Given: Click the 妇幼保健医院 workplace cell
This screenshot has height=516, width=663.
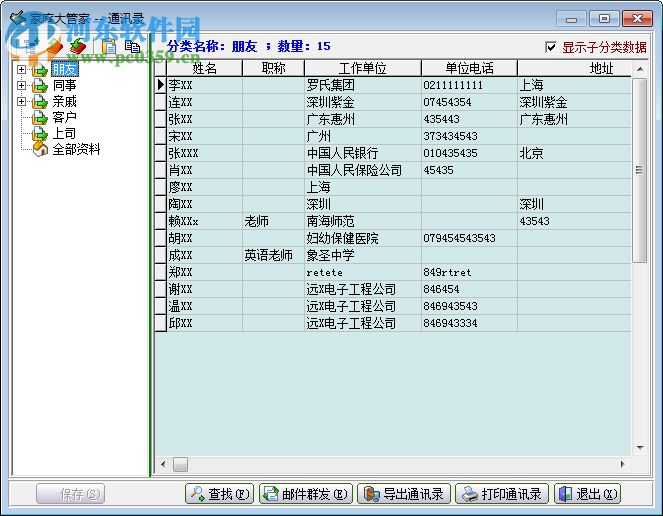Looking at the screenshot, I should (363, 238).
